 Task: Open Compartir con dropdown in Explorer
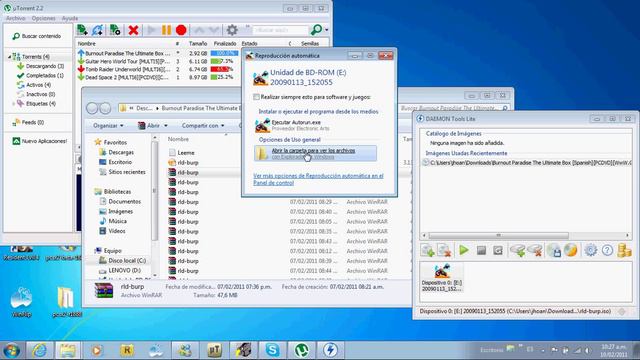click(x=203, y=126)
